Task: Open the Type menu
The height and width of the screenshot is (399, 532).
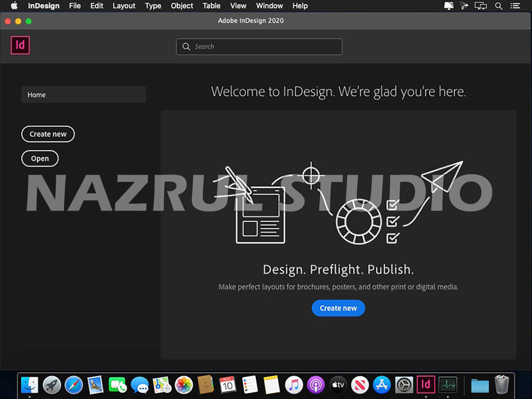Action: coord(153,6)
